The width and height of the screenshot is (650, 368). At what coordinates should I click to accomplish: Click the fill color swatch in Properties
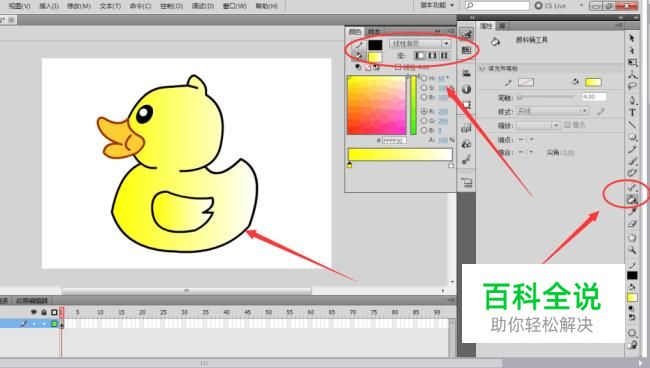point(593,82)
